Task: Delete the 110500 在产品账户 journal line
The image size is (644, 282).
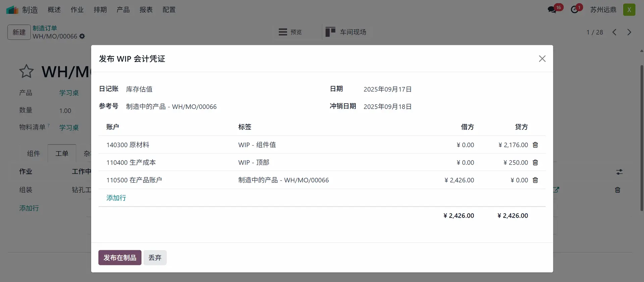Action: pyautogui.click(x=535, y=180)
